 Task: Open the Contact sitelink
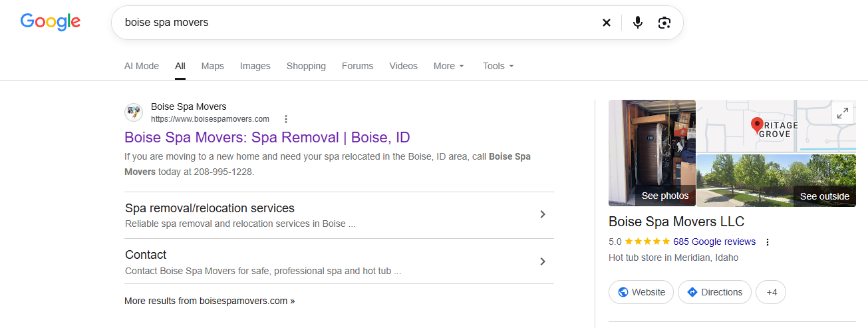point(146,255)
